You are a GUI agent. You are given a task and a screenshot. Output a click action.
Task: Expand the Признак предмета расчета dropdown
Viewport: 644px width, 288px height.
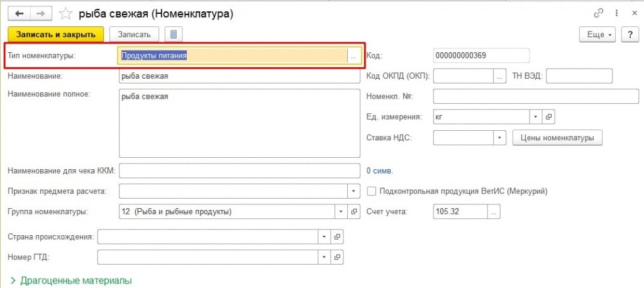353,191
